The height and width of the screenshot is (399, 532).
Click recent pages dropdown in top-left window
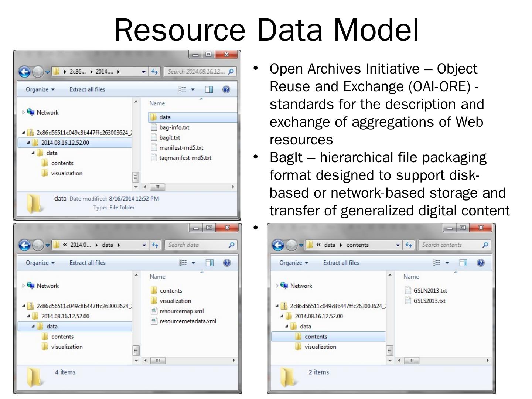click(48, 72)
